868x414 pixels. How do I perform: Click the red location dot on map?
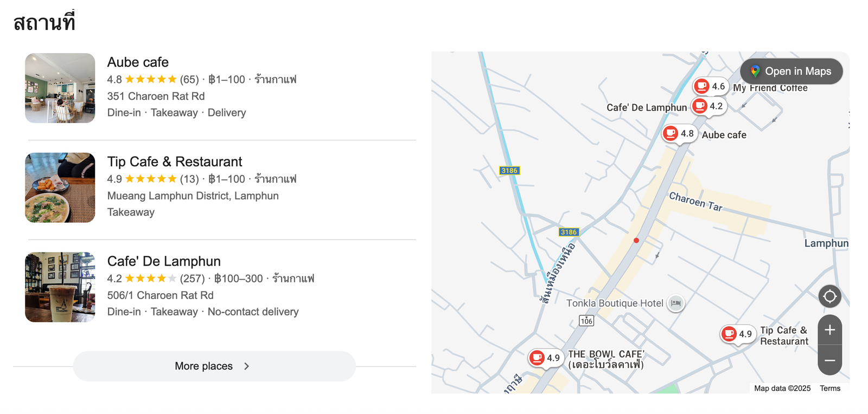[x=636, y=241]
